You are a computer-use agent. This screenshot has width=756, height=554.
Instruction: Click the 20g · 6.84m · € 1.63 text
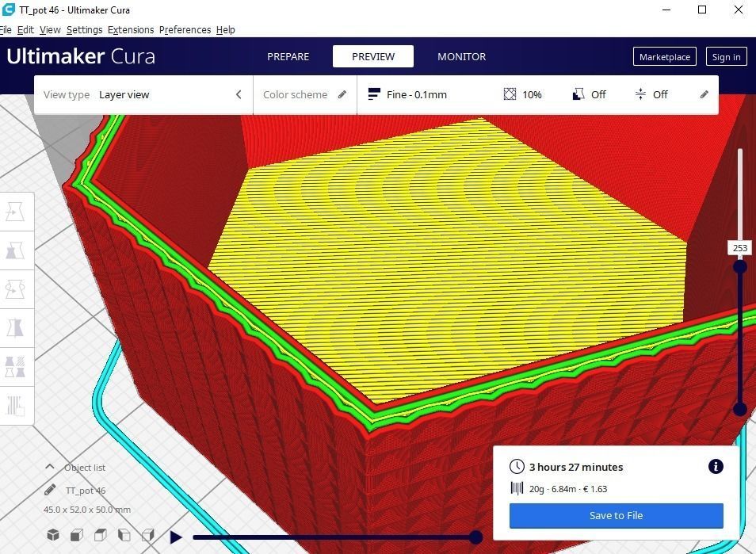[x=568, y=489]
